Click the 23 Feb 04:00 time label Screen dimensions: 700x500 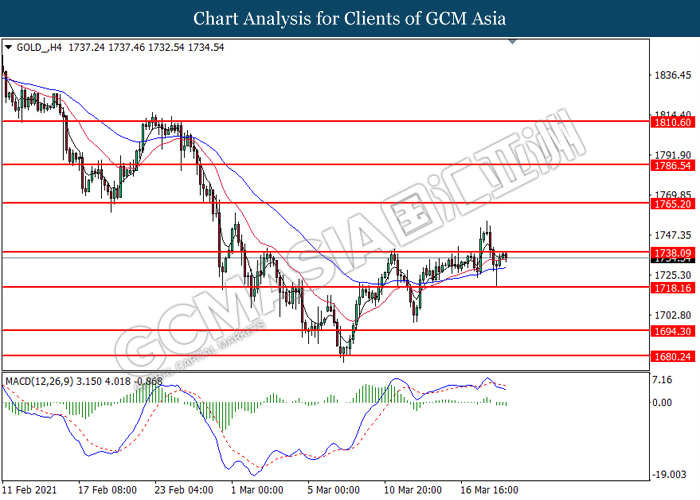(x=184, y=490)
